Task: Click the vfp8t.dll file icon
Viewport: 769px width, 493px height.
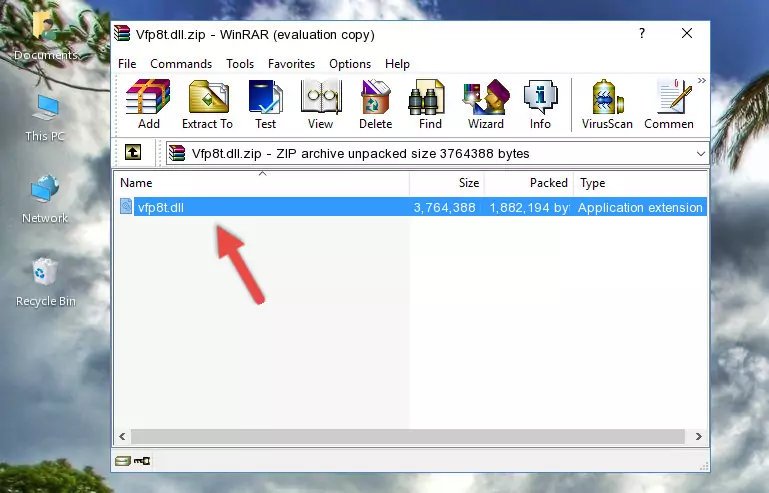Action: click(x=126, y=207)
